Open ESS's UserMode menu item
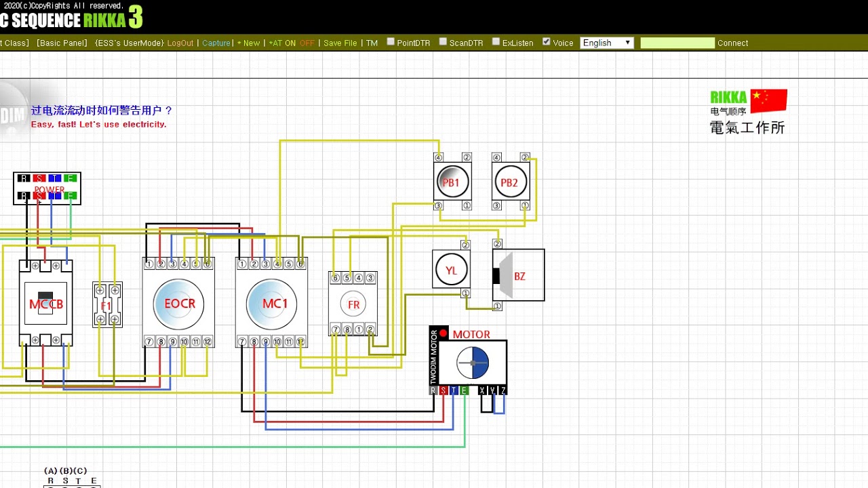The image size is (868, 488). point(129,43)
